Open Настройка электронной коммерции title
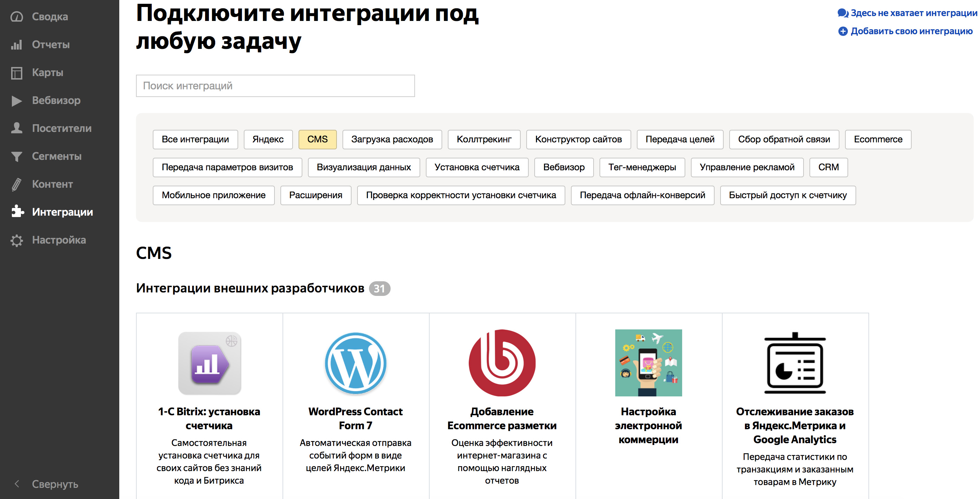The image size is (980, 499). point(648,425)
